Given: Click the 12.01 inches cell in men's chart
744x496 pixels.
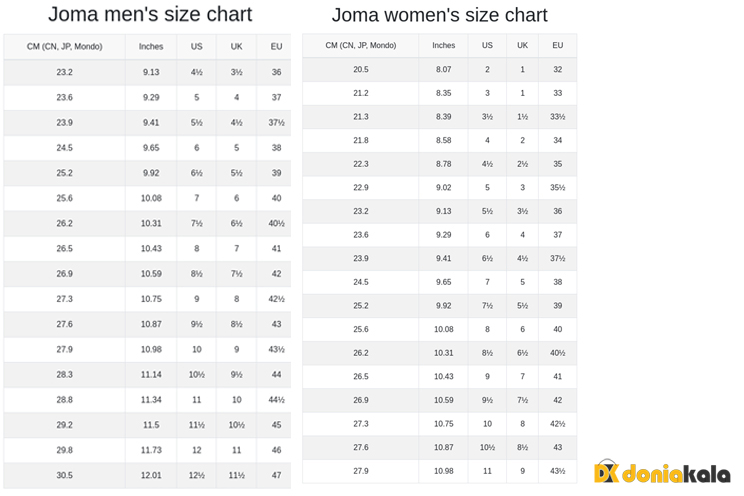Looking at the screenshot, I should pos(151,475).
